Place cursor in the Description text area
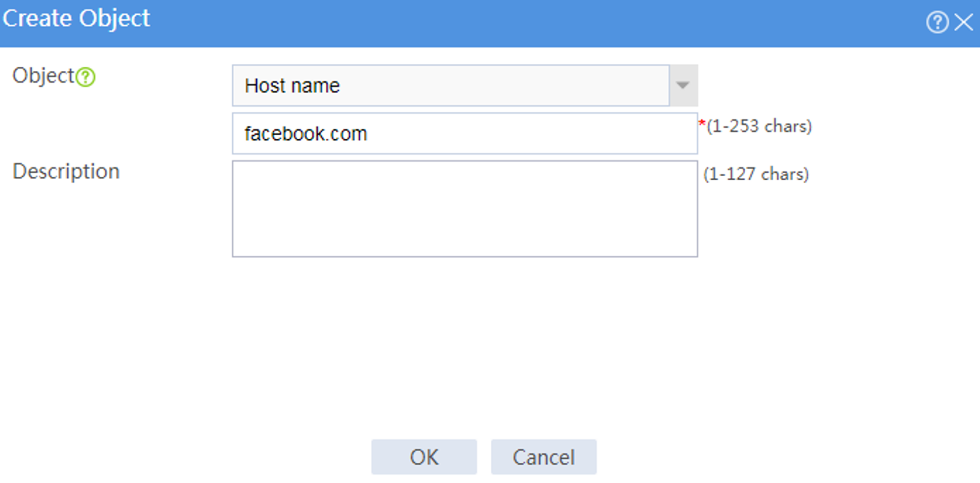The width and height of the screenshot is (980, 483). click(x=464, y=209)
